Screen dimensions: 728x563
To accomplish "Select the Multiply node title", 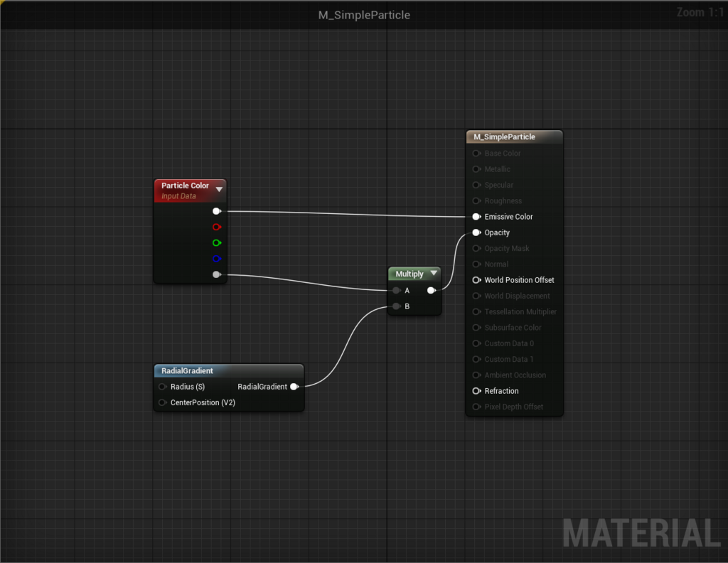I will [x=409, y=274].
